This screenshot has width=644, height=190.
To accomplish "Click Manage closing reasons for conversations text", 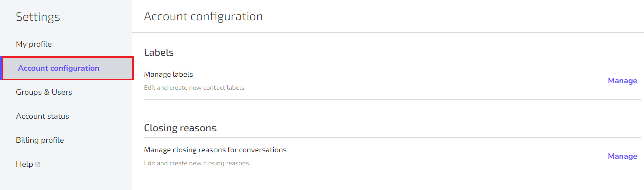I will [215, 150].
